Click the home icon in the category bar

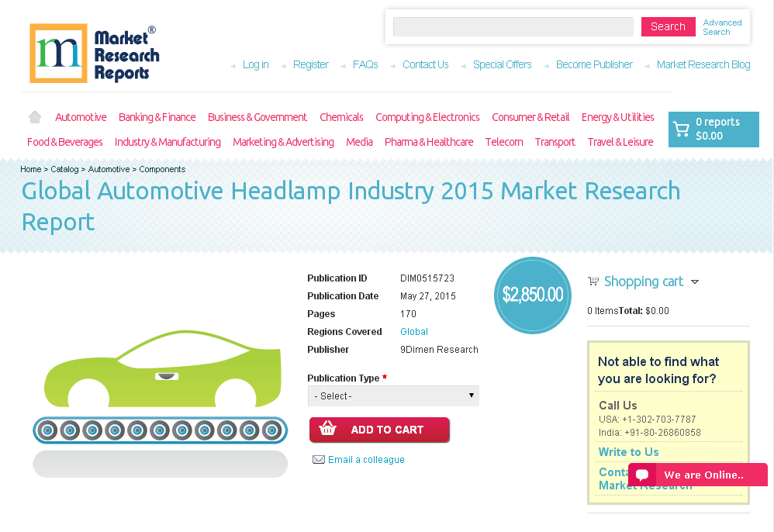[34, 116]
